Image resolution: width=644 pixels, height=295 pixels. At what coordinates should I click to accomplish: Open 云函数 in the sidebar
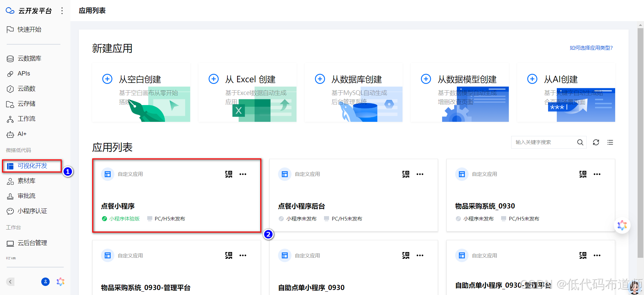(21, 89)
